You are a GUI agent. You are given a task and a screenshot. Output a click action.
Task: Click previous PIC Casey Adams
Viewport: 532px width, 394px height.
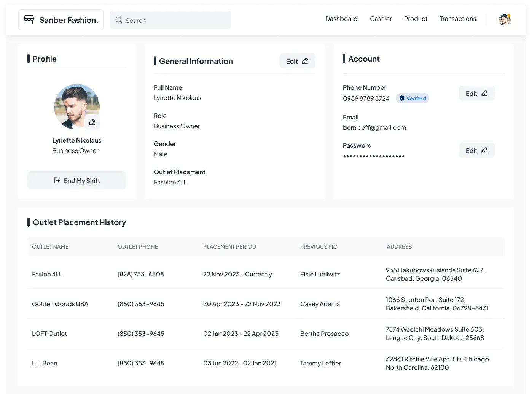coord(320,304)
